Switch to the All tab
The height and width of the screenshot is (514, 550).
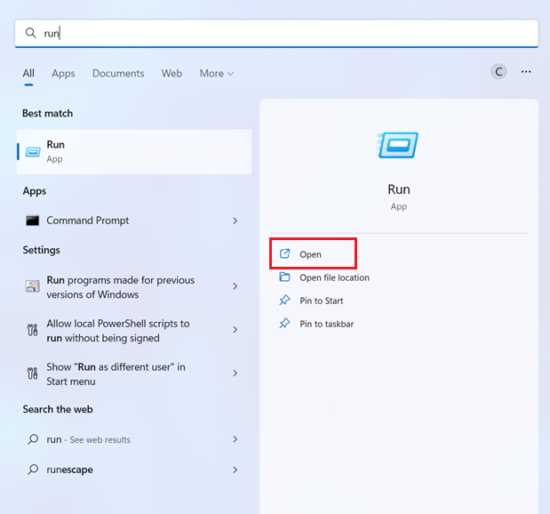(28, 73)
